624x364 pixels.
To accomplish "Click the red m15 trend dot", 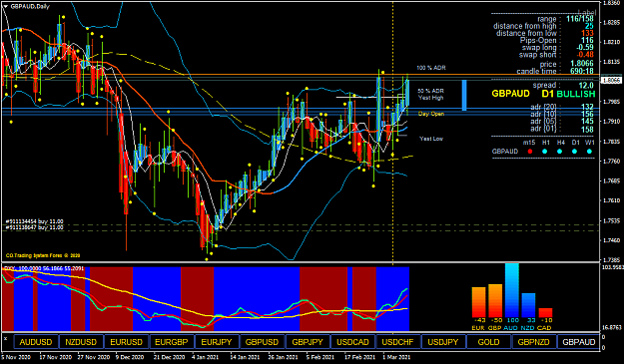I will point(530,152).
